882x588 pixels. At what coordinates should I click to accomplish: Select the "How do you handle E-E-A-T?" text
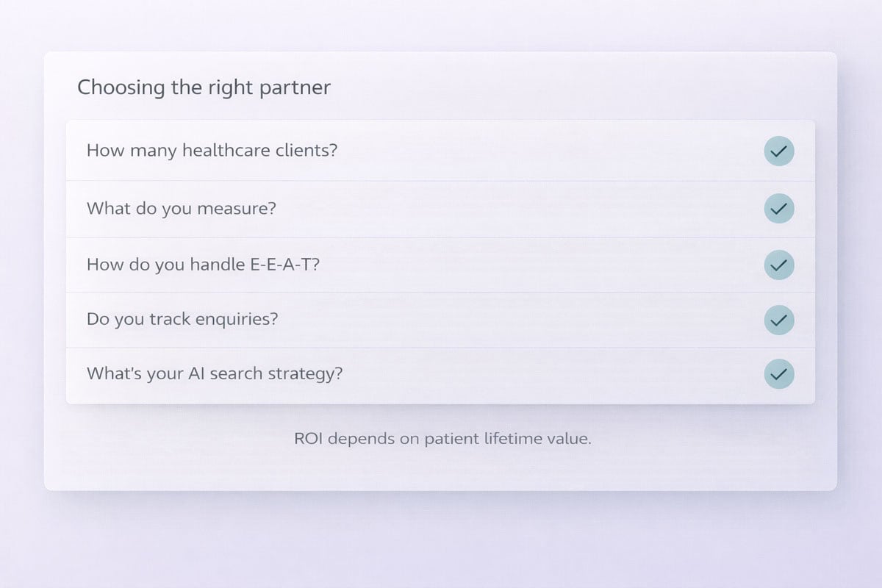pyautogui.click(x=203, y=265)
